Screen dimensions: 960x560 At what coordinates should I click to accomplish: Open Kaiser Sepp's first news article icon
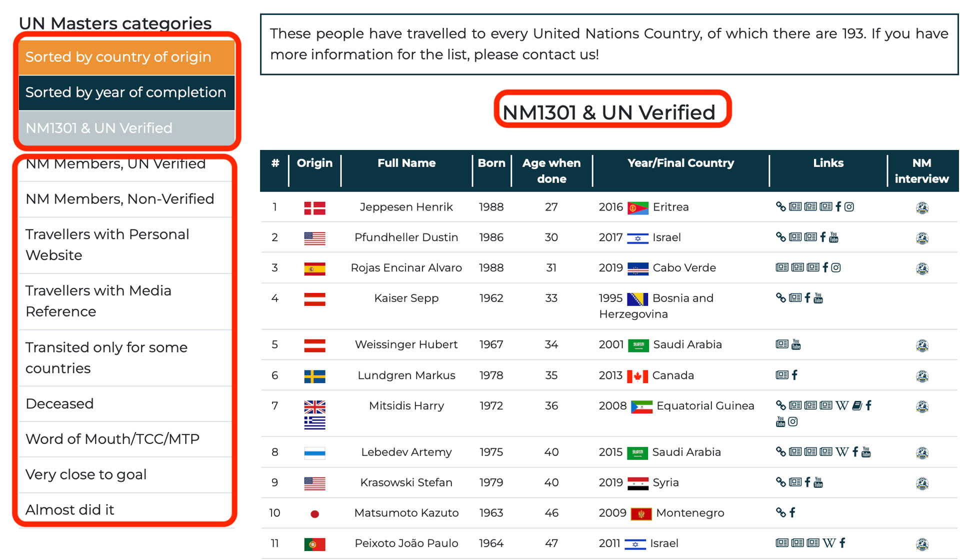pyautogui.click(x=795, y=298)
